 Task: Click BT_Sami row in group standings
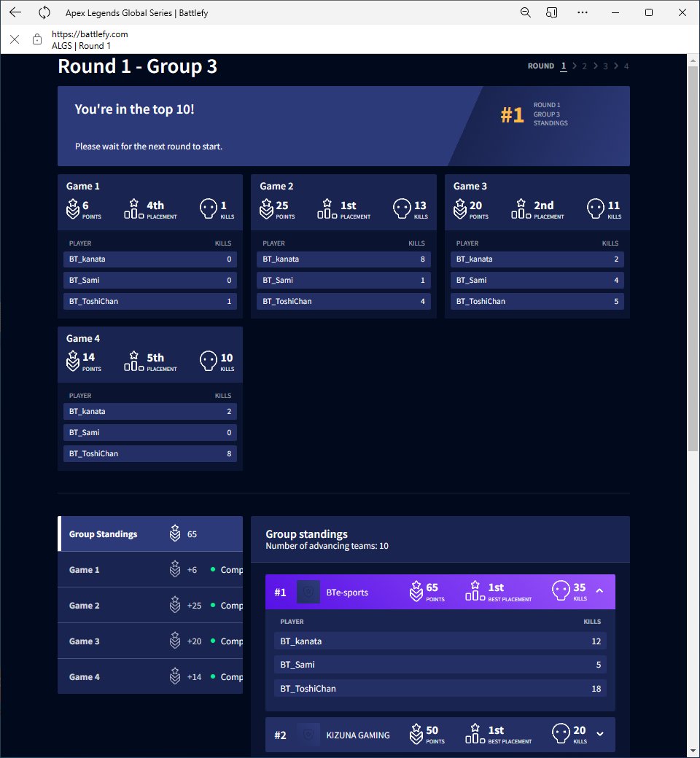tap(440, 665)
